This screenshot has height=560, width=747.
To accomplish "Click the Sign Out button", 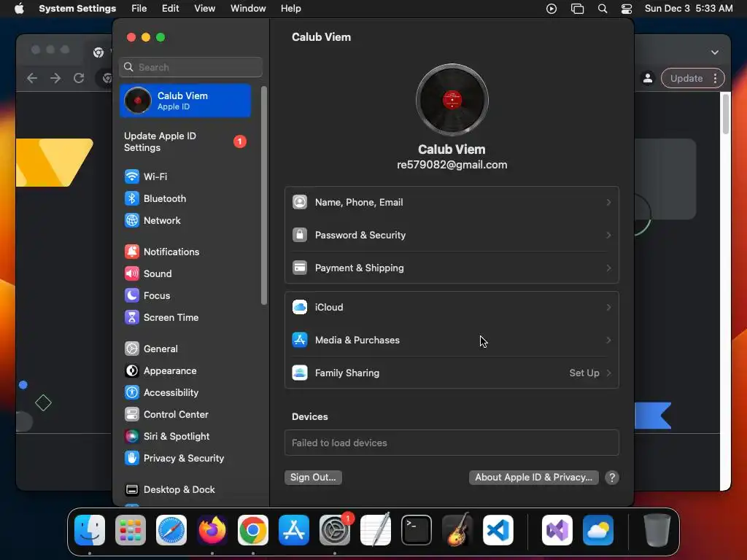I will click(313, 478).
